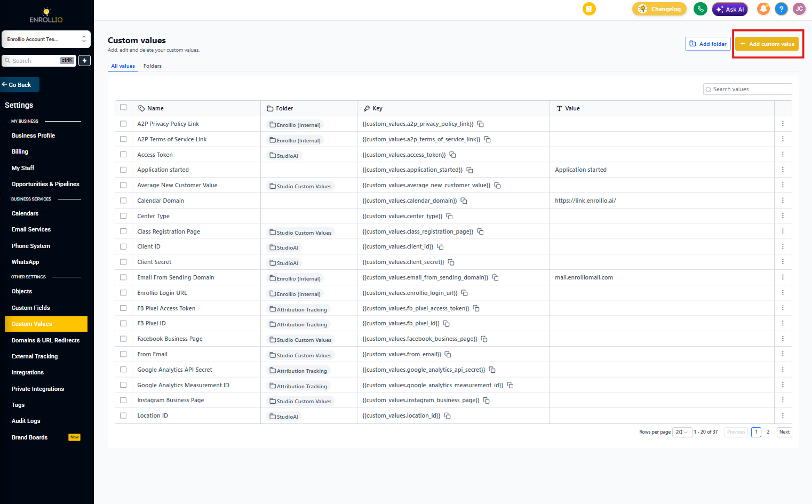Copy the google_analytics_api_secret key
The width and height of the screenshot is (812, 504).
pyautogui.click(x=492, y=370)
